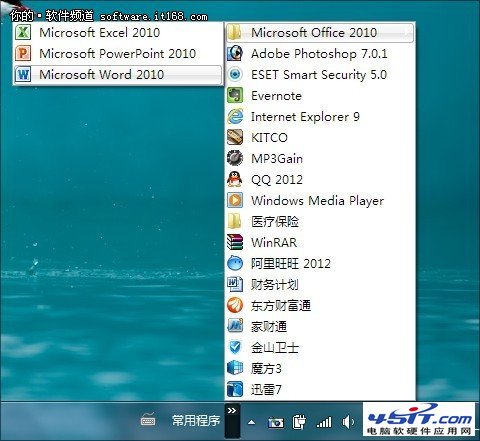Click the 东方财富通 icon
Image resolution: width=480 pixels, height=441 pixels.
(235, 305)
